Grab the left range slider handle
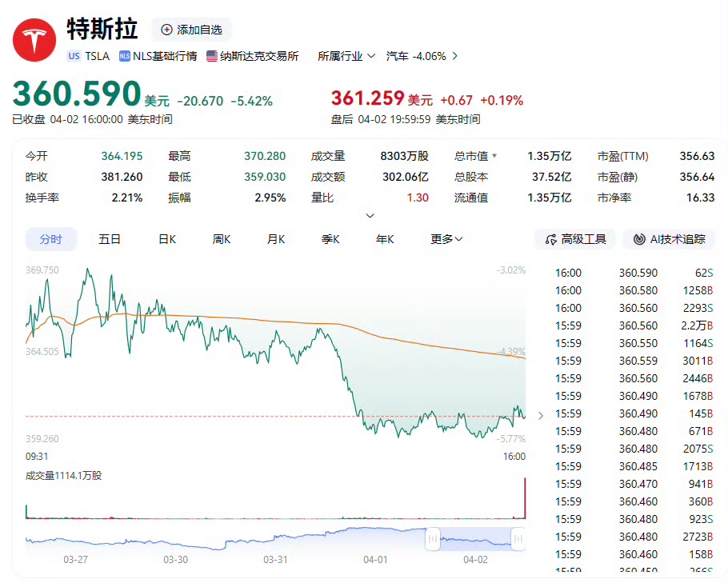Image resolution: width=728 pixels, height=583 pixels. [432, 539]
